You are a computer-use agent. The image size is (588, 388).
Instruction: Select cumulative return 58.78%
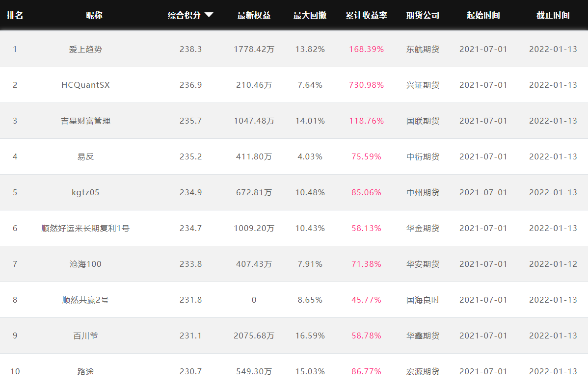(366, 336)
